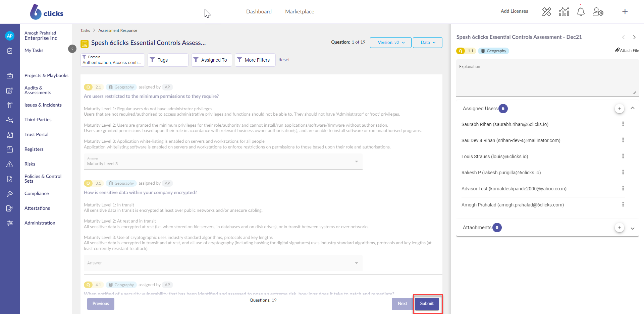The width and height of the screenshot is (644, 314).
Task: Click the Geography tag in right panel
Action: (x=493, y=51)
